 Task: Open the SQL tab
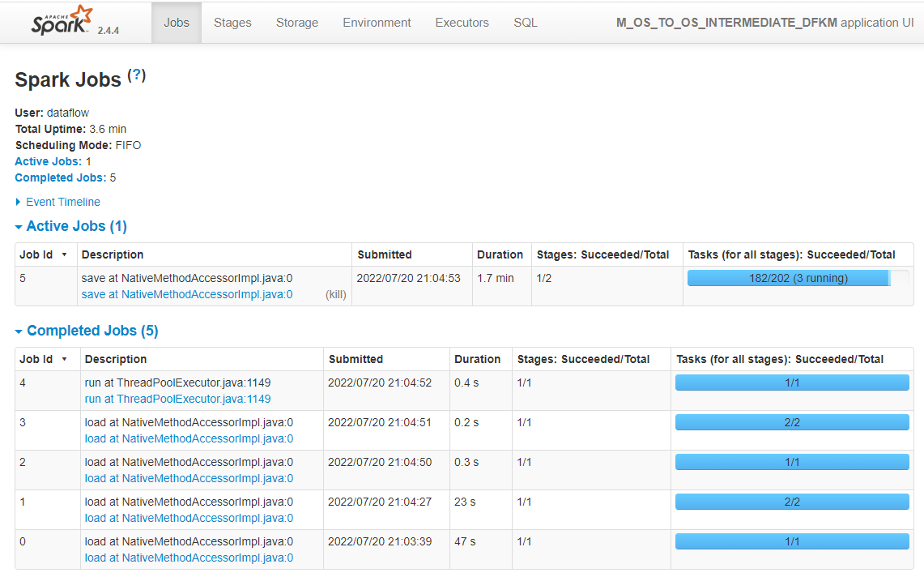coord(525,23)
